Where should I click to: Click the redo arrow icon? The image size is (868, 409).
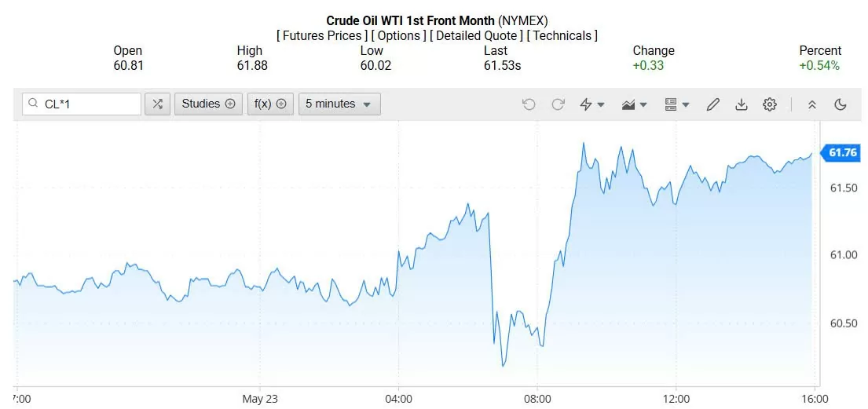558,104
